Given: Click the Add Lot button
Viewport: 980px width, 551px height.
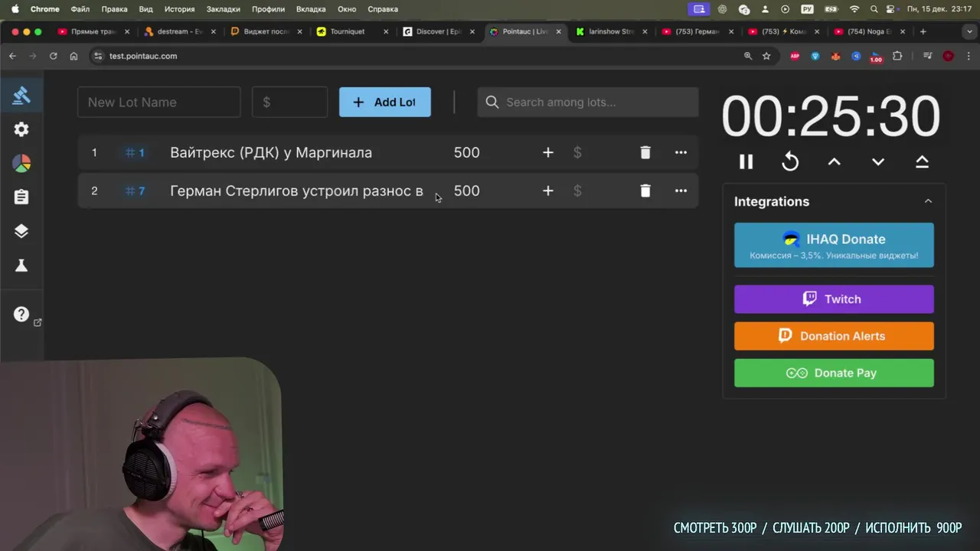Looking at the screenshot, I should coord(385,102).
